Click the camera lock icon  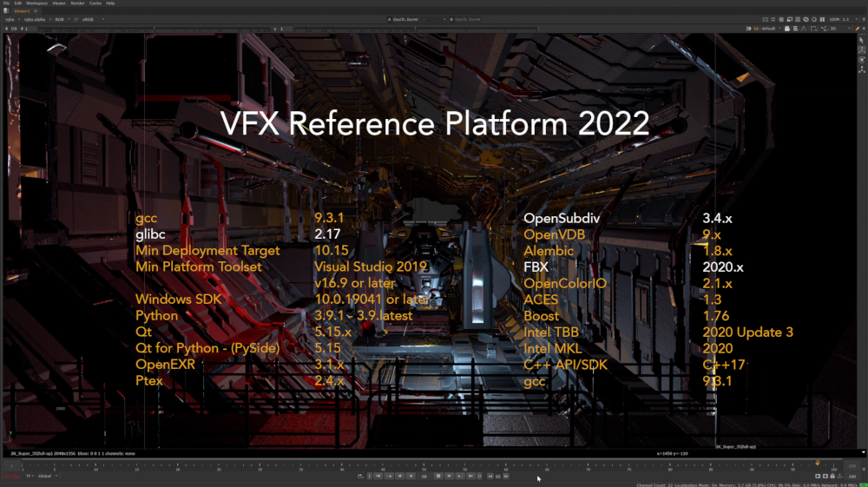[x=787, y=29]
